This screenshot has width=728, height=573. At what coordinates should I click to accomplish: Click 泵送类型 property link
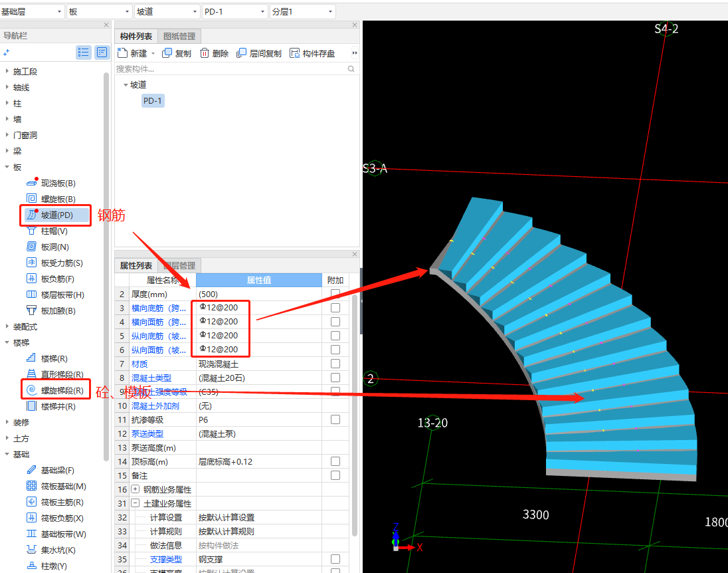point(147,433)
